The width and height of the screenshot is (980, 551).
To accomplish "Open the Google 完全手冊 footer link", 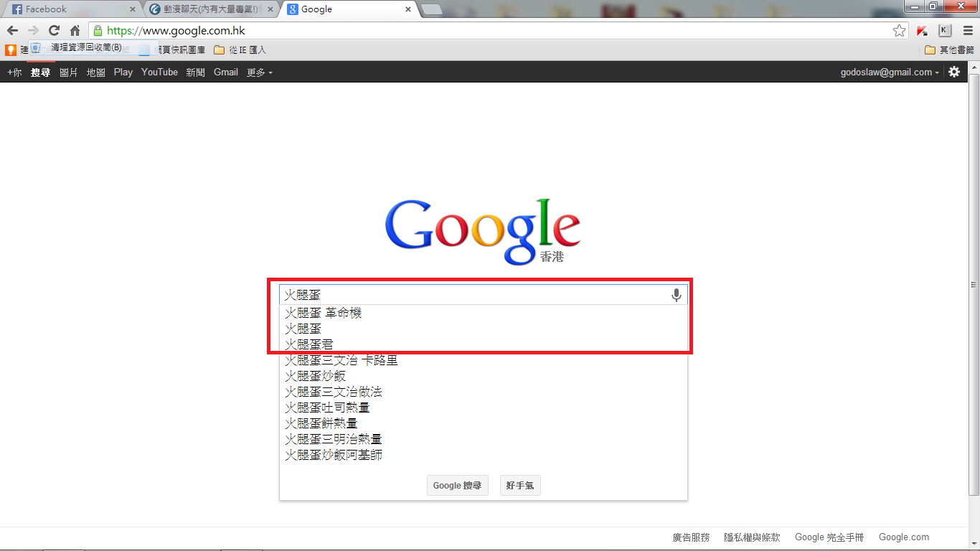I will pyautogui.click(x=829, y=537).
